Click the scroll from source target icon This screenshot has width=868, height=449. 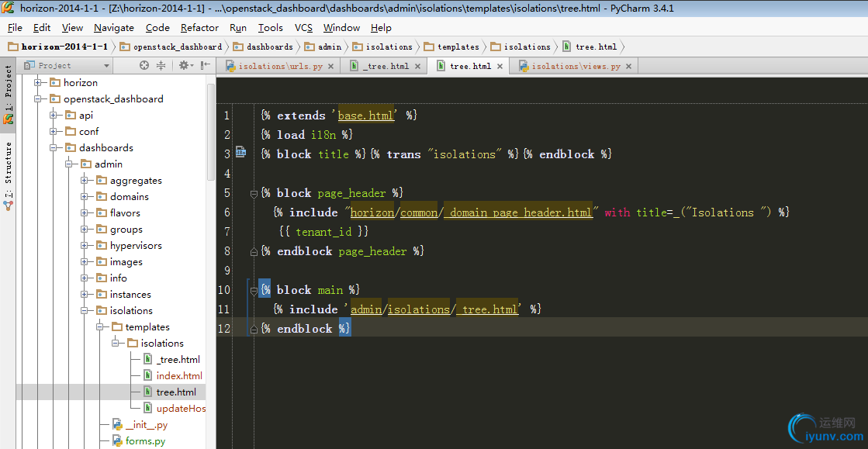point(144,66)
